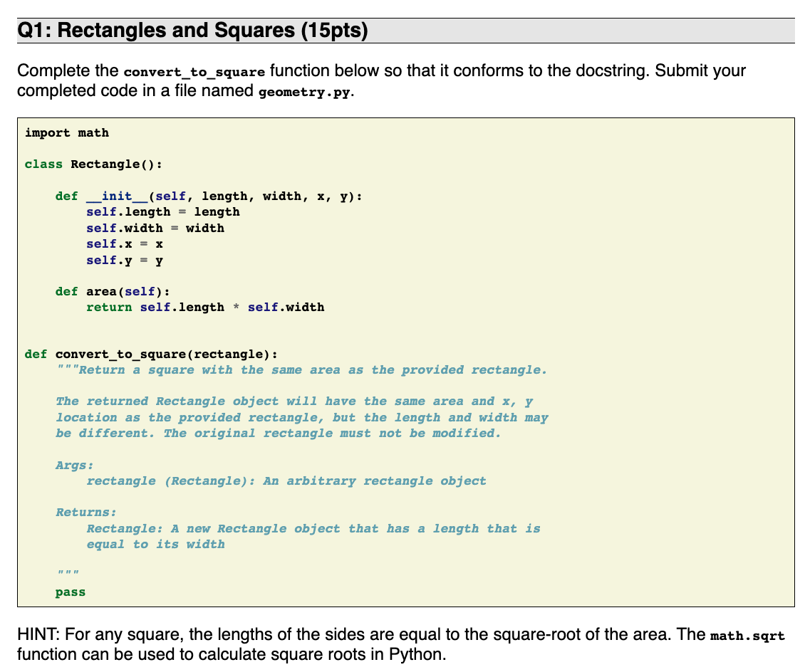
Task: Select the self.width = width line
Action: coord(155,228)
